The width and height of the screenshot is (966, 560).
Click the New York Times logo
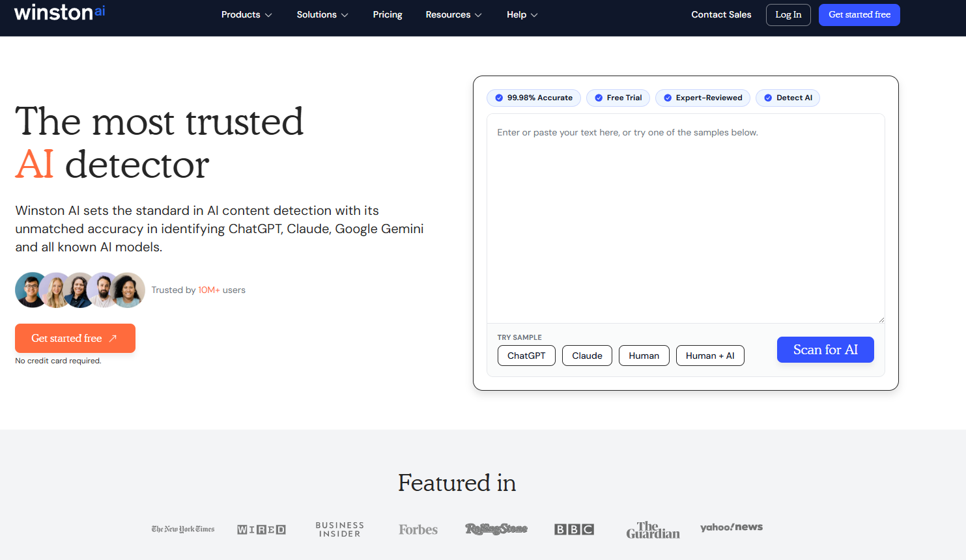[x=183, y=529]
